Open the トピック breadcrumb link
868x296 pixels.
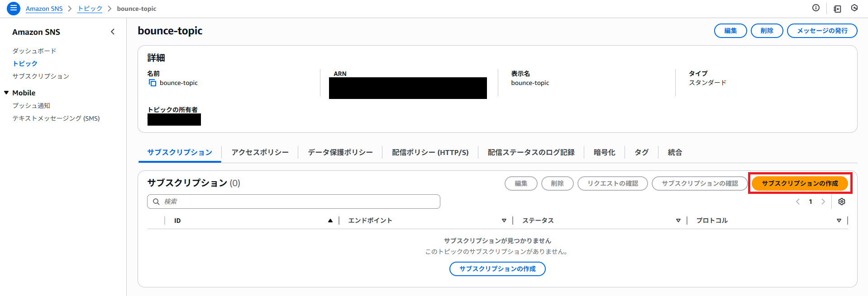(x=90, y=9)
